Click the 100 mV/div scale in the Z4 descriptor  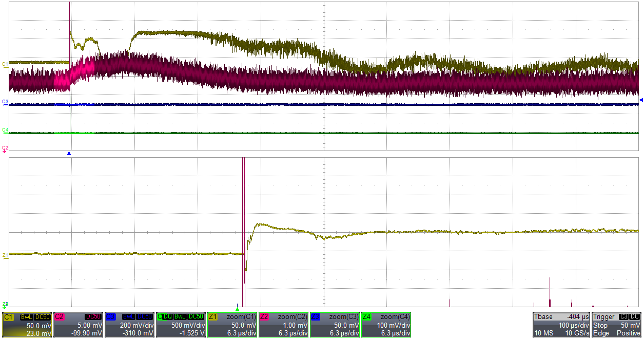click(393, 325)
